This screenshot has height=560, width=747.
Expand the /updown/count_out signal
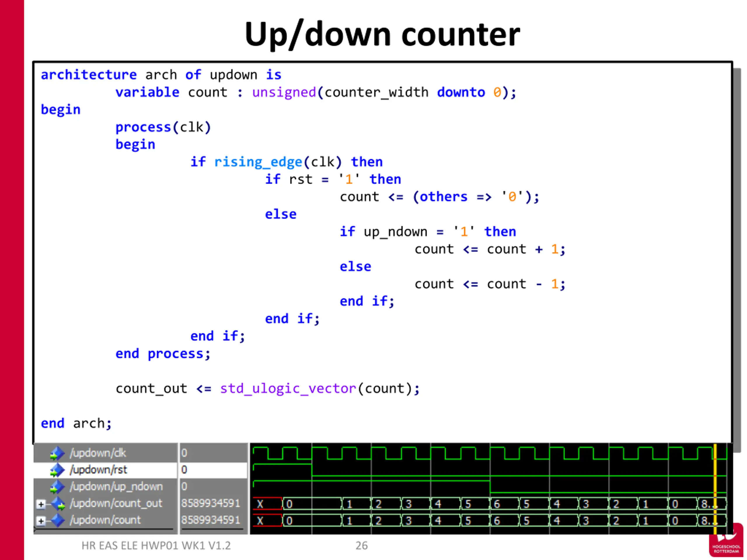pyautogui.click(x=41, y=504)
